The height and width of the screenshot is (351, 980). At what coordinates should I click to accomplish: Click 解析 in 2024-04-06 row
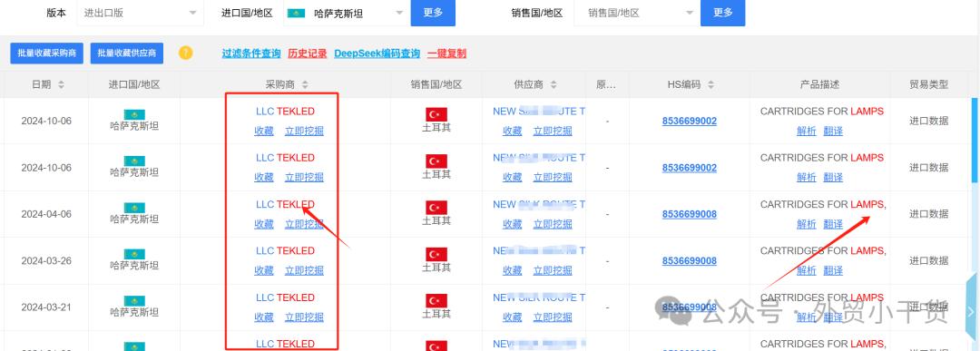[x=807, y=224]
